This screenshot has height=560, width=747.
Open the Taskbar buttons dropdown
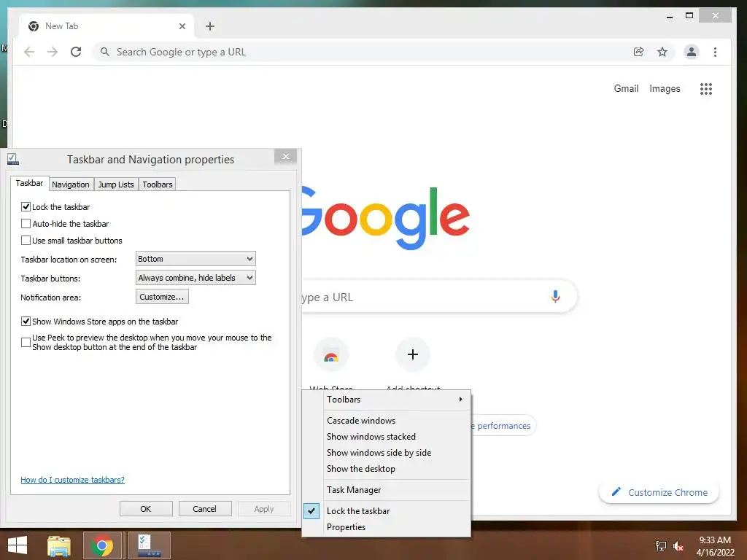pos(196,278)
